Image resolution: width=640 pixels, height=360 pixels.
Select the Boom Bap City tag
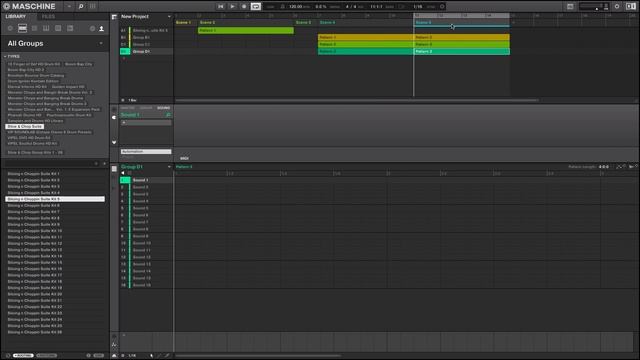pos(78,64)
